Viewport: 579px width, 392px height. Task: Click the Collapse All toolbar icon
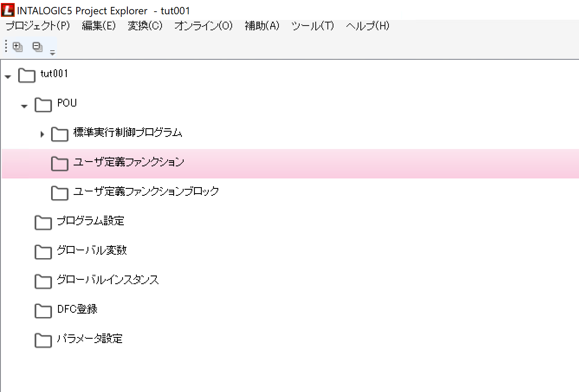pyautogui.click(x=38, y=46)
